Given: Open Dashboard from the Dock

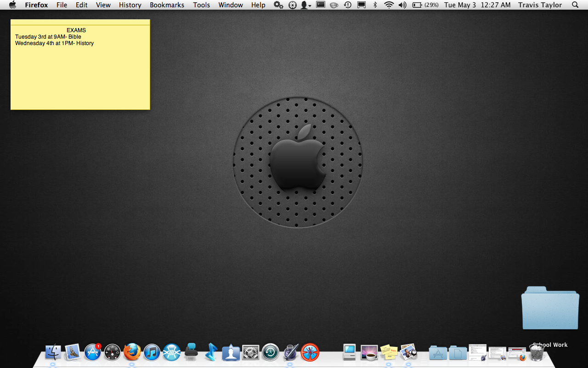Looking at the screenshot, I should coord(113,352).
